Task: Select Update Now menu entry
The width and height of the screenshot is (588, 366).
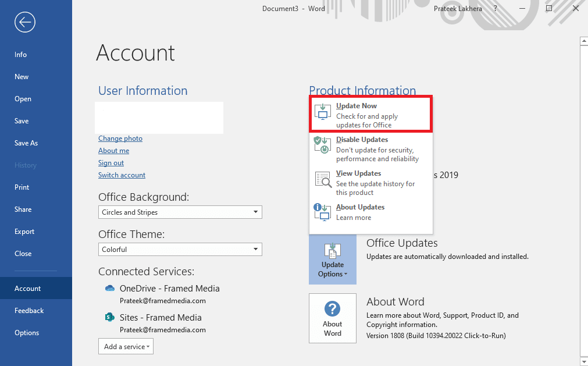Action: tap(371, 115)
